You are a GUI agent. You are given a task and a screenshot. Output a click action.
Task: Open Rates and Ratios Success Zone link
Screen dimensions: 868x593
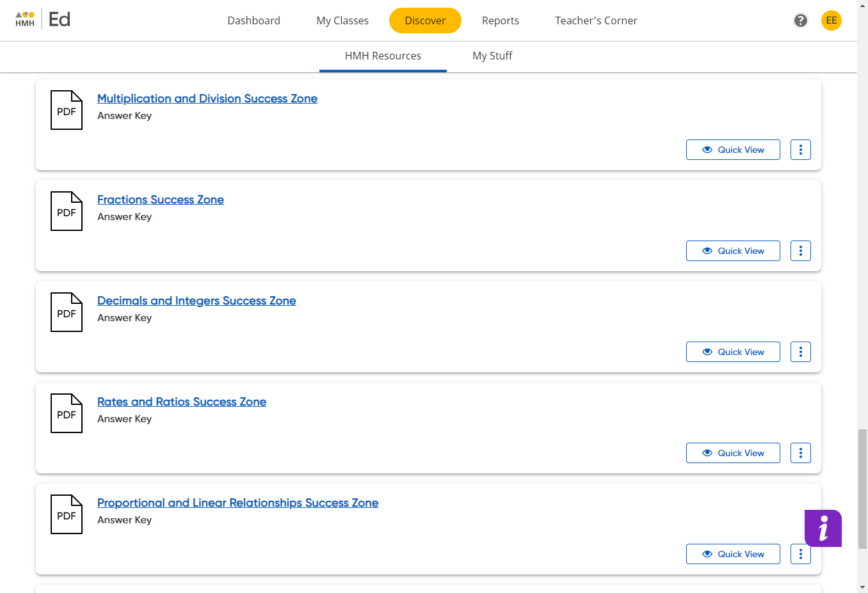(182, 402)
